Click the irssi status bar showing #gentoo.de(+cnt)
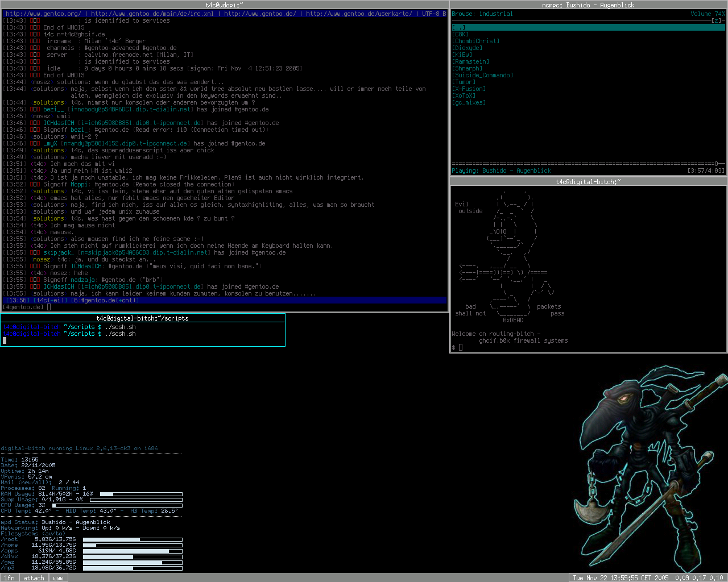The width and height of the screenshot is (728, 582). (224, 300)
